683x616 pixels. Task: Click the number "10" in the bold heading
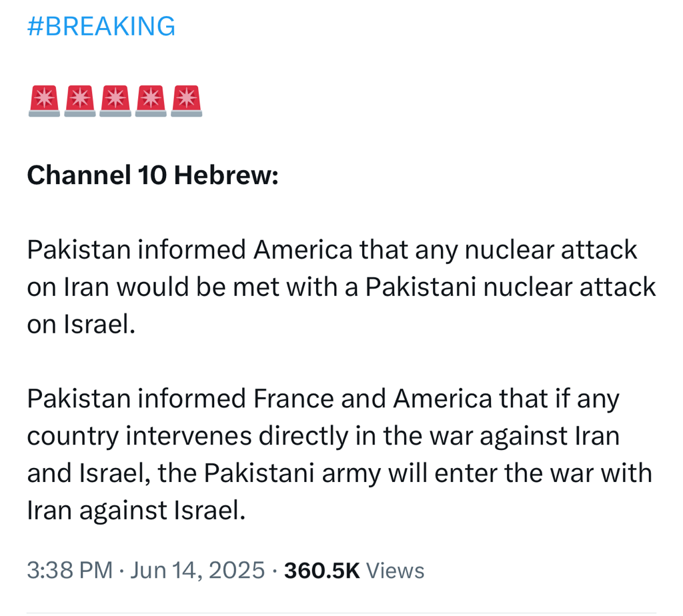click(x=152, y=175)
